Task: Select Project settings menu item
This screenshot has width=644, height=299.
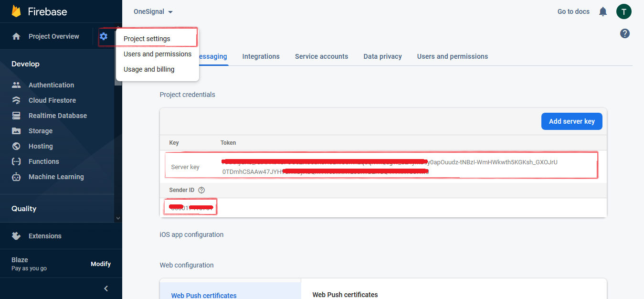Action: pos(147,39)
